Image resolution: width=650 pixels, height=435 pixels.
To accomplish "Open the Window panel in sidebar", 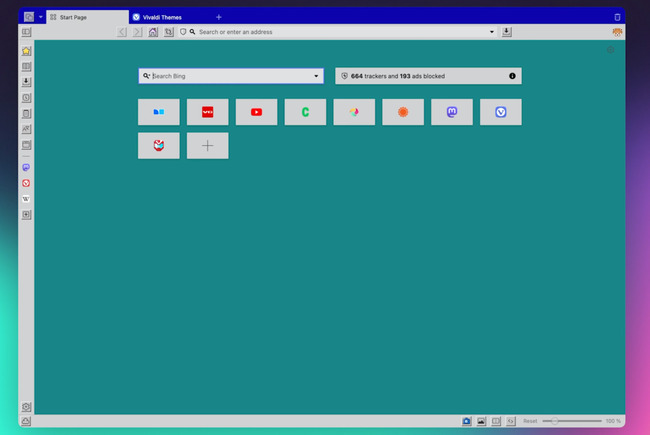I will [x=26, y=145].
